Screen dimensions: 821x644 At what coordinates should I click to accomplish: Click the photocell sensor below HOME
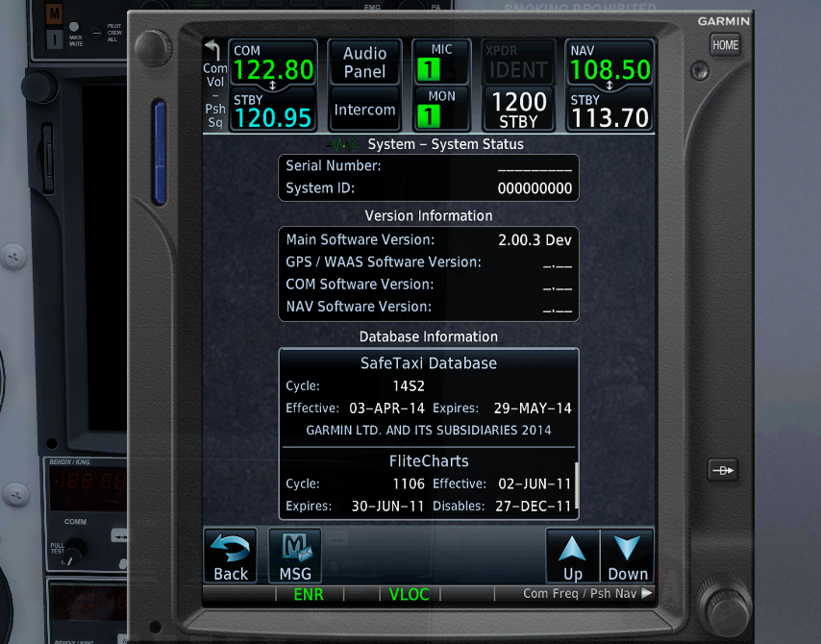tap(699, 71)
